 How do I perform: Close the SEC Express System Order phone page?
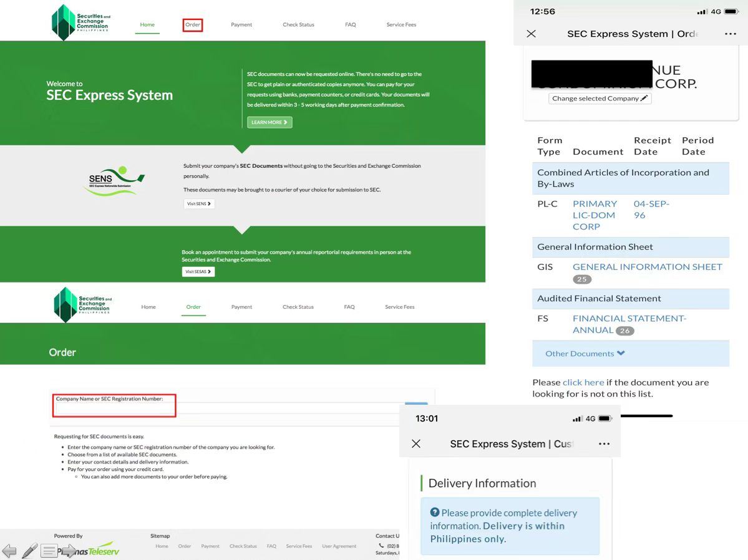[x=531, y=34]
